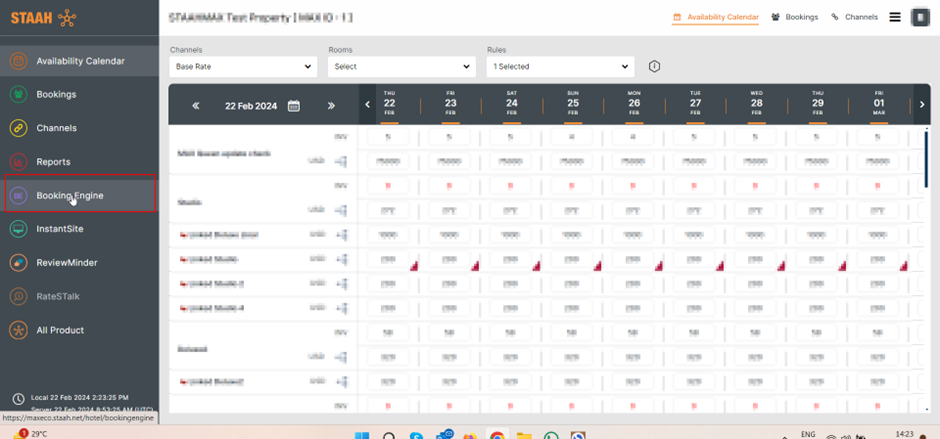940x439 pixels.
Task: Open the Rooms Select dropdown
Action: point(401,67)
